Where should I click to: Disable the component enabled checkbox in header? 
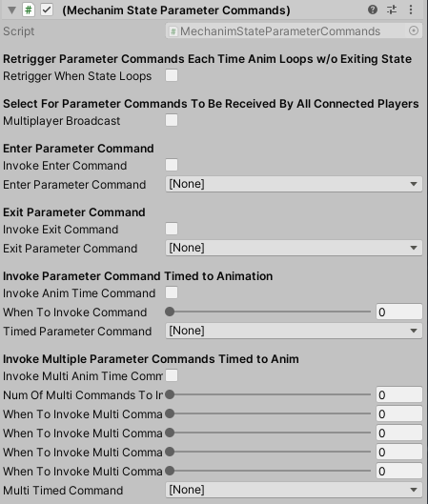pos(47,10)
